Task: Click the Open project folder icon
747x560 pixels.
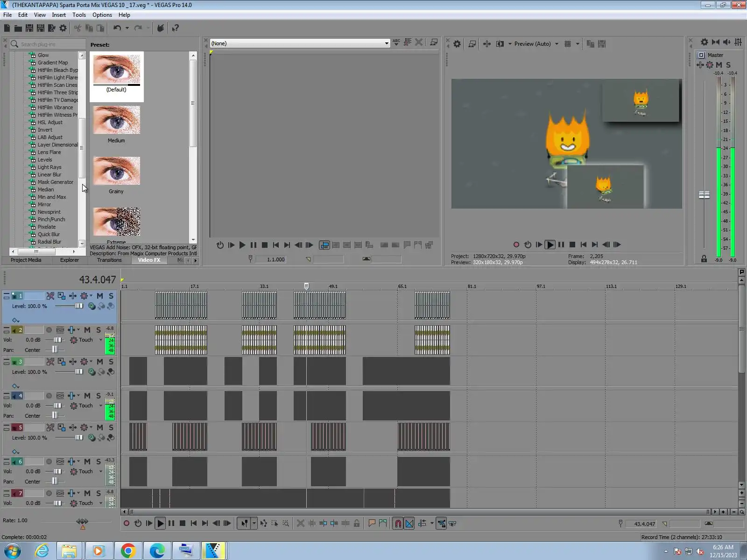Action: tap(18, 28)
